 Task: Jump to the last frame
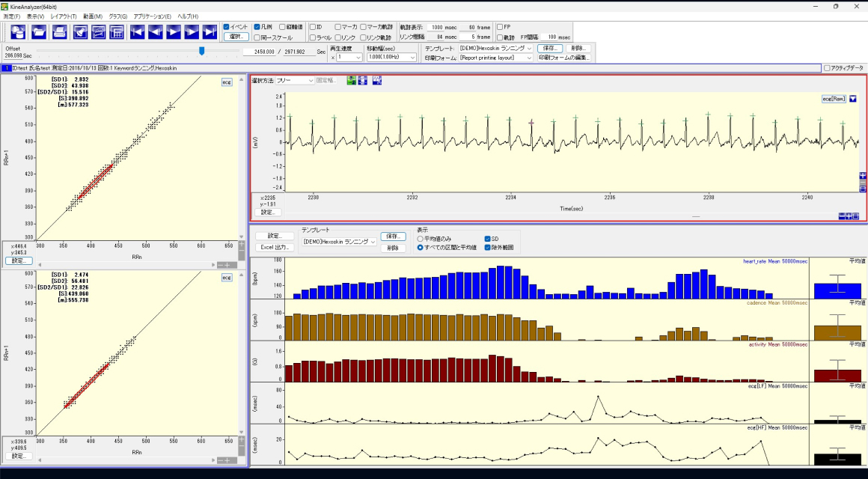click(x=210, y=31)
